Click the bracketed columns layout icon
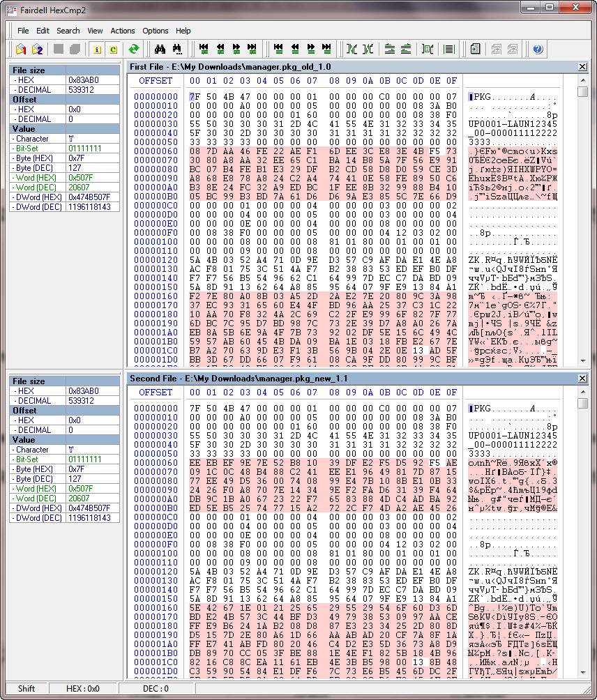 (x=428, y=49)
